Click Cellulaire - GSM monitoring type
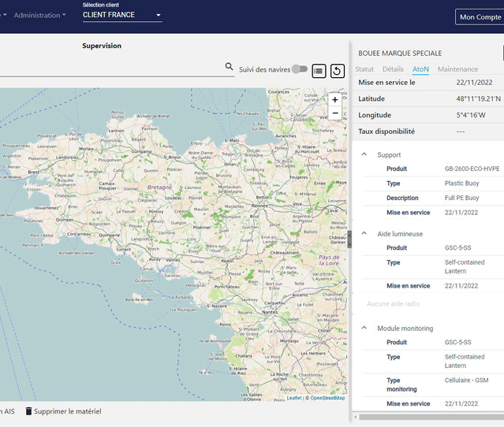504x427 pixels. tap(466, 381)
